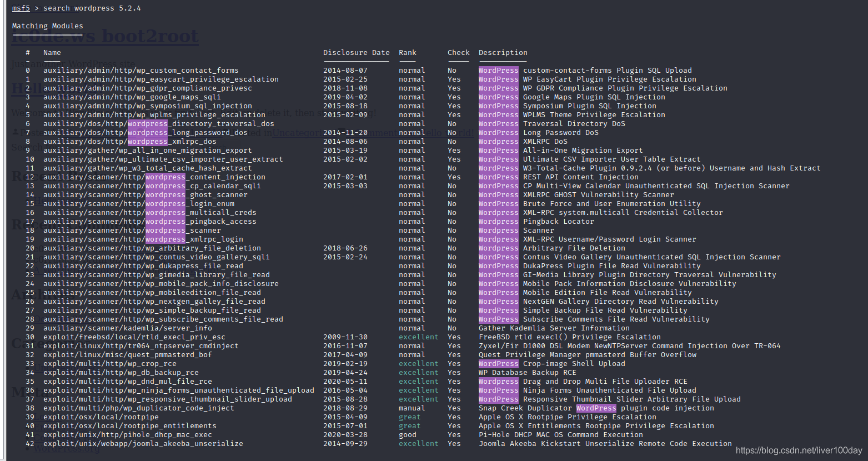Select module exploit/freebsd/local/rtld_execl_priv_esc
This screenshot has width=868, height=461.
[134, 337]
